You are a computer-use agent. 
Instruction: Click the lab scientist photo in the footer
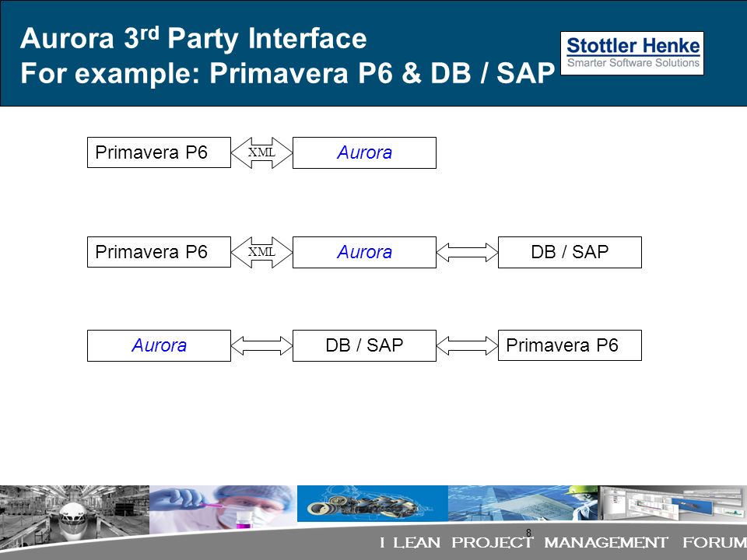pyautogui.click(x=223, y=509)
